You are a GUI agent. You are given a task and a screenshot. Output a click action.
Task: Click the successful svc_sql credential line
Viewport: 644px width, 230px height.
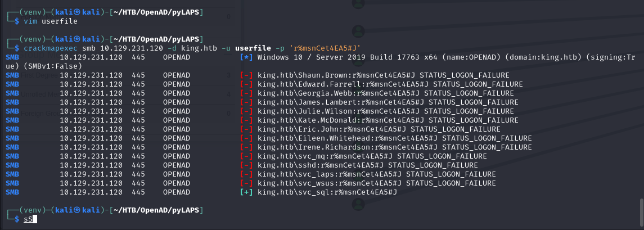click(201, 192)
